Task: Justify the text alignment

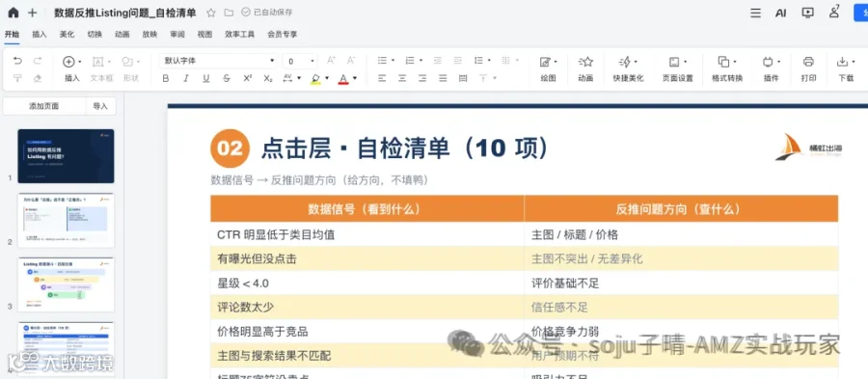Action: click(x=443, y=78)
